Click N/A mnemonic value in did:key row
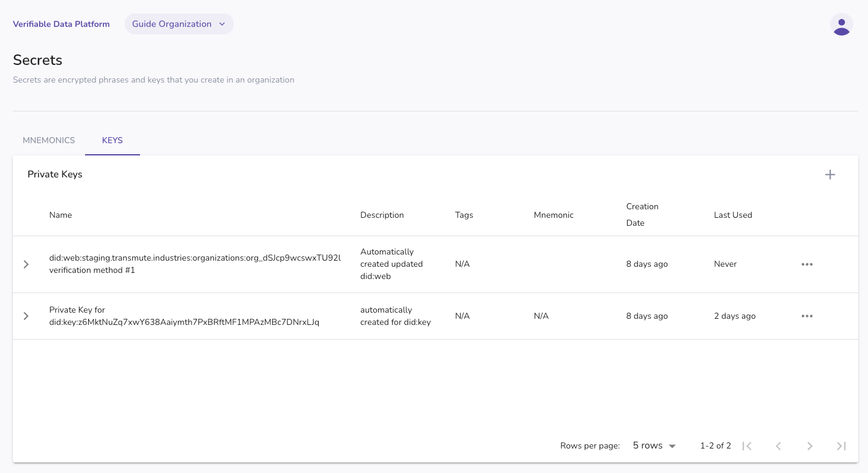The height and width of the screenshot is (473, 868). 541,316
